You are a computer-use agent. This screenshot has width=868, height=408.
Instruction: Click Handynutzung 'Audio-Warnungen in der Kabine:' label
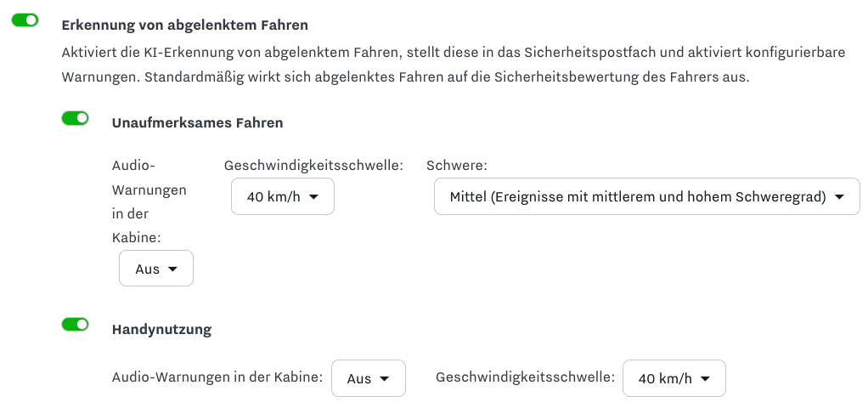pyautogui.click(x=217, y=377)
